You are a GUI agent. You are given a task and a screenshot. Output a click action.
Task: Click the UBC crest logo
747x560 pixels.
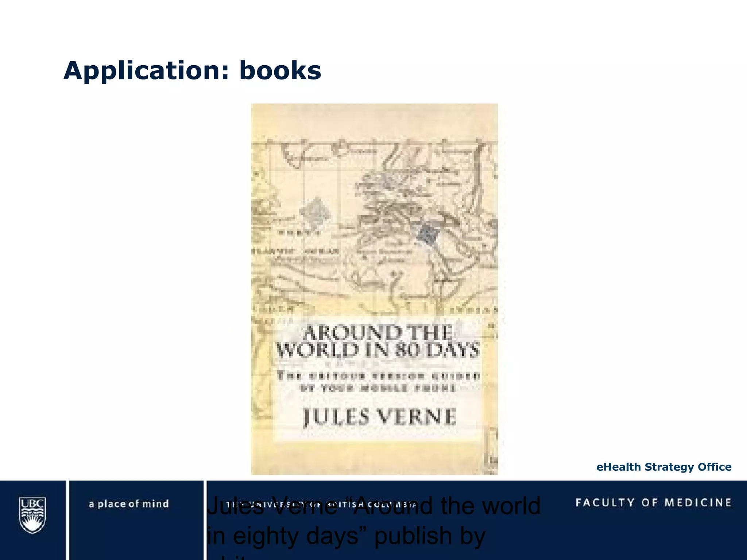point(32,515)
